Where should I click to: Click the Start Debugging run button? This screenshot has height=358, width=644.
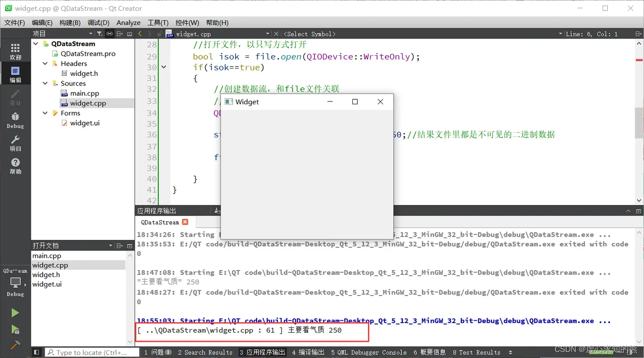coord(15,329)
